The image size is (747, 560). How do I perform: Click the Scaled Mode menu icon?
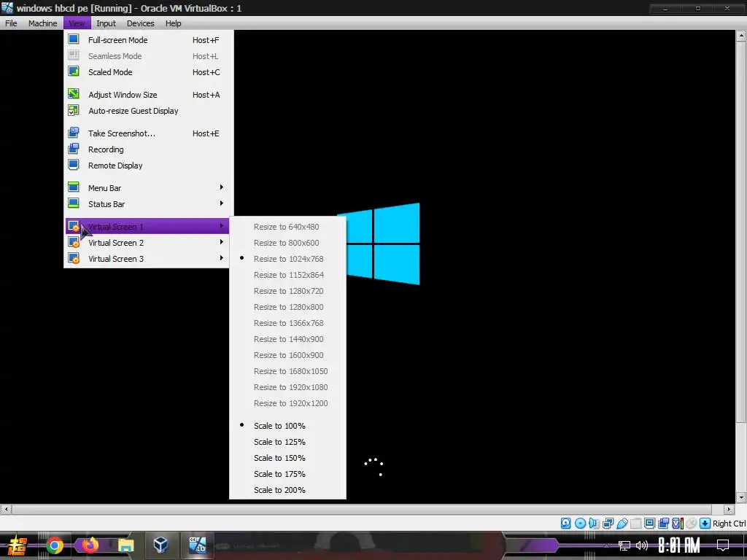click(74, 71)
